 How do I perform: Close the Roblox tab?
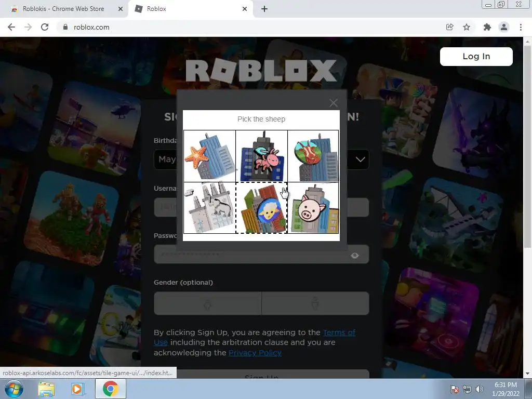(245, 9)
